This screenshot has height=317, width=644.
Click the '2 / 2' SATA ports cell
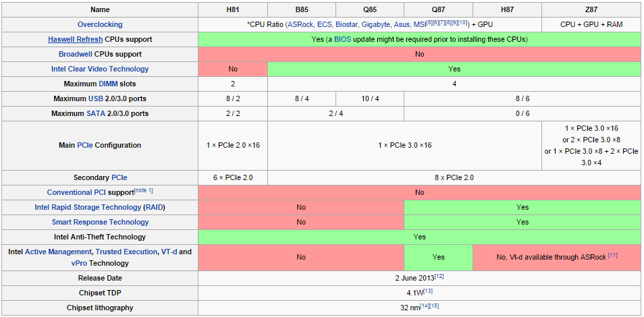233,113
